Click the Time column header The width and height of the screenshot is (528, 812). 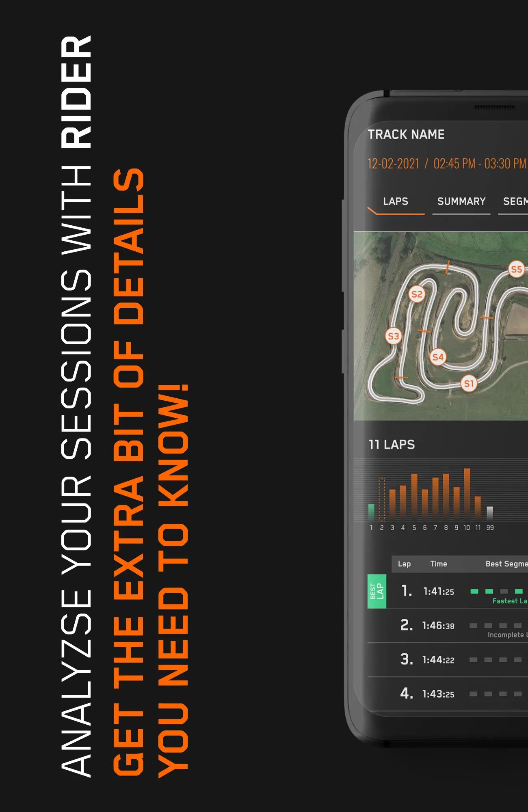pyautogui.click(x=439, y=564)
